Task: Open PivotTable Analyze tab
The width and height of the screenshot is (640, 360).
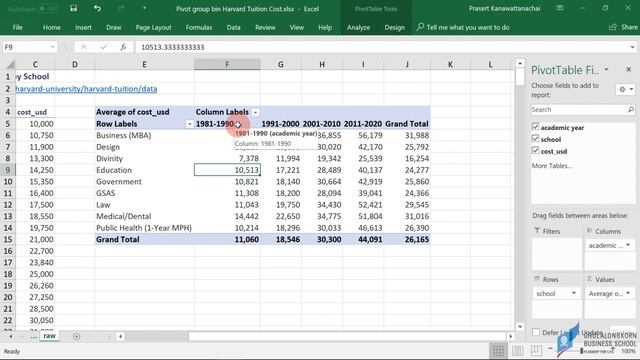Action: pyautogui.click(x=358, y=27)
